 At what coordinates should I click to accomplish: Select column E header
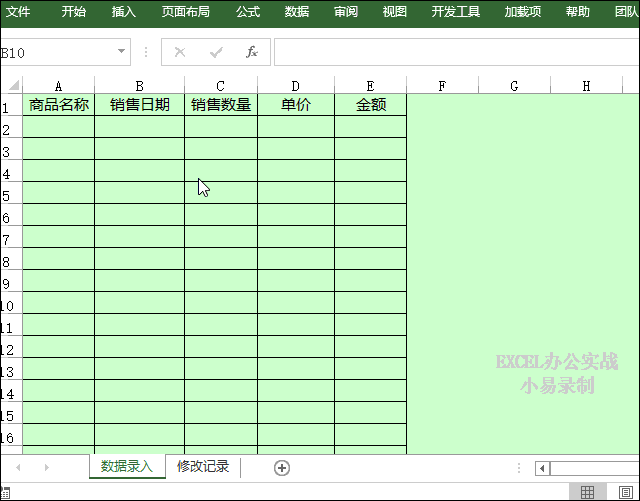pyautogui.click(x=370, y=86)
